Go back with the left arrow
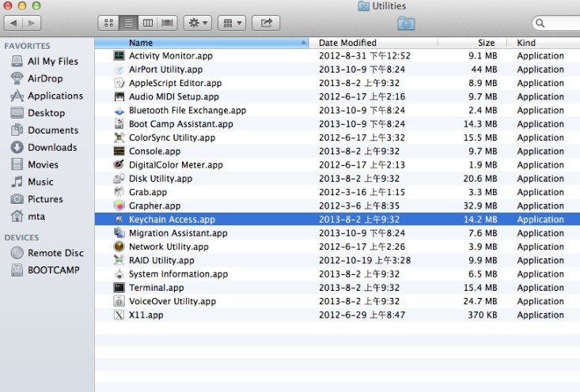580x392 pixels. [13, 23]
